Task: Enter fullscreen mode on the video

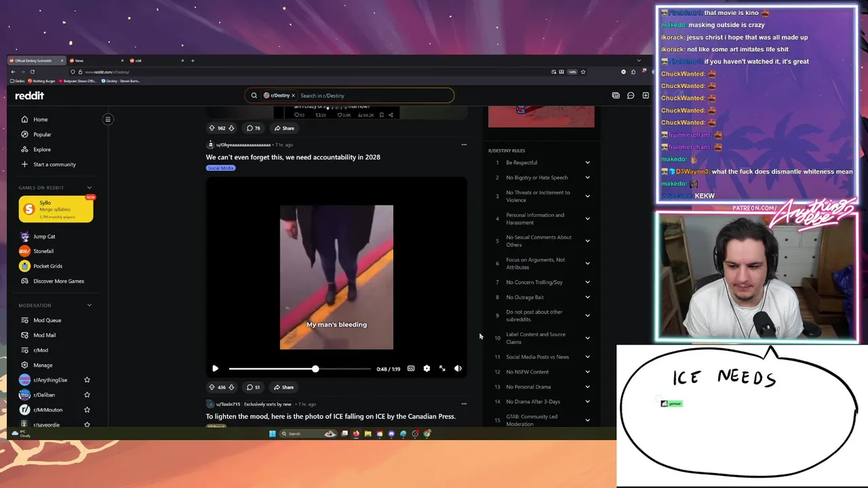Action: click(x=442, y=369)
